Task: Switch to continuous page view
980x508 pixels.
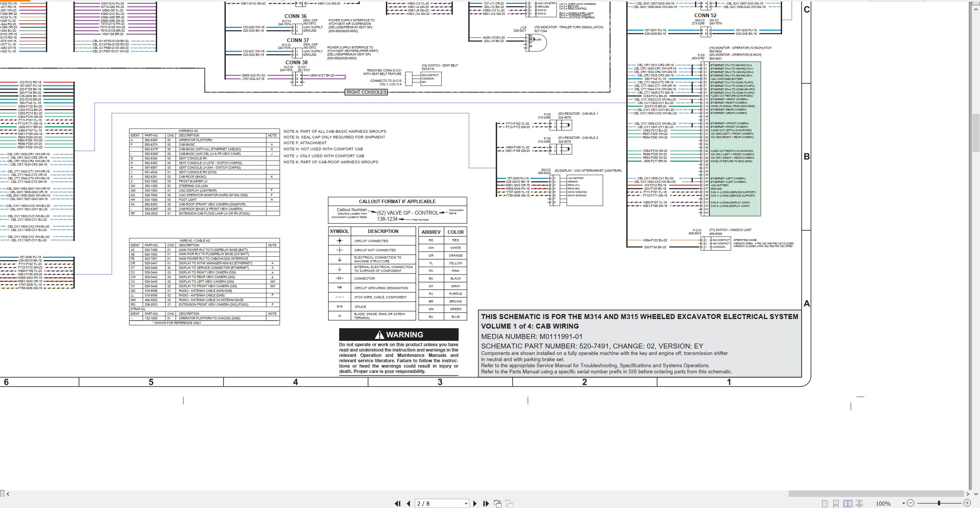Action: click(836, 504)
